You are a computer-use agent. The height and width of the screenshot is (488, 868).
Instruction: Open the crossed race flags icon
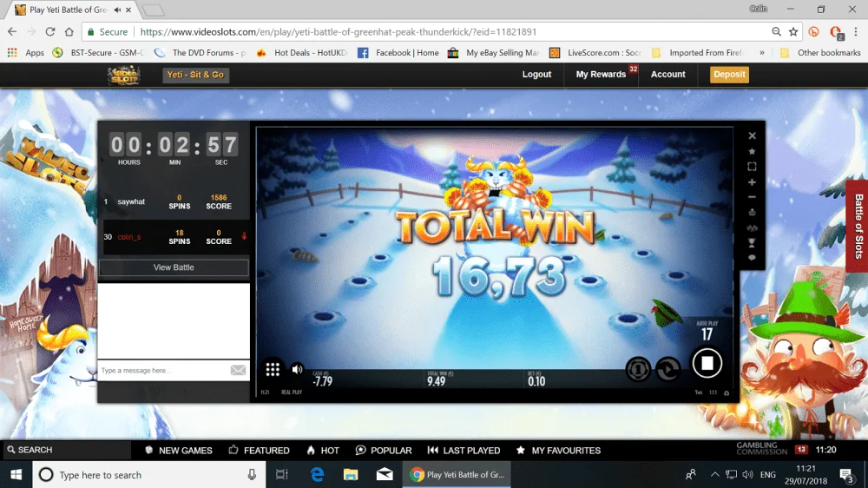tap(752, 228)
